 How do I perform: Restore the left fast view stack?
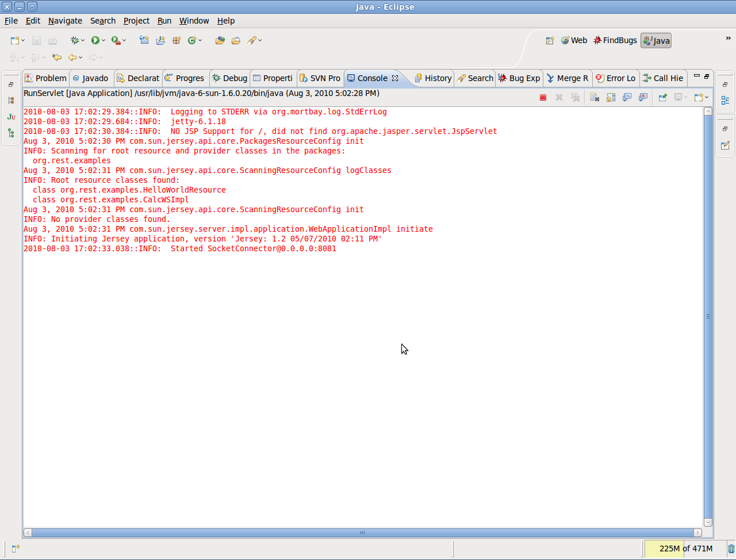[x=11, y=85]
